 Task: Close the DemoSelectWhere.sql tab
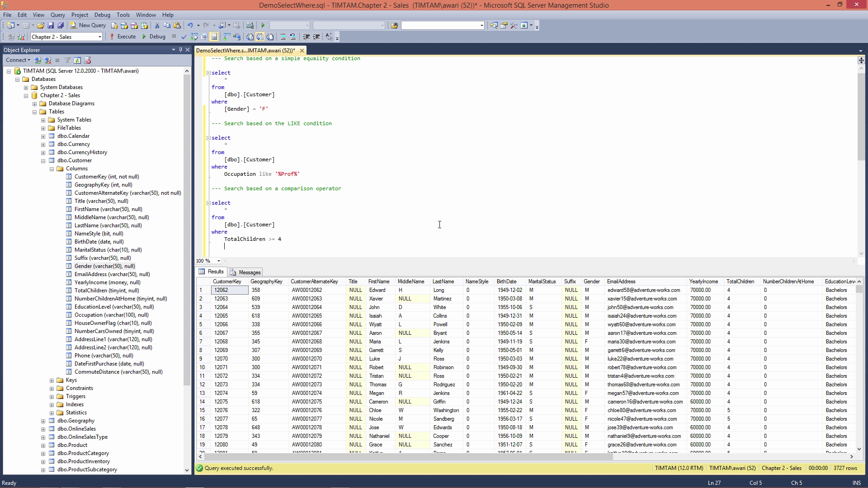pyautogui.click(x=302, y=50)
